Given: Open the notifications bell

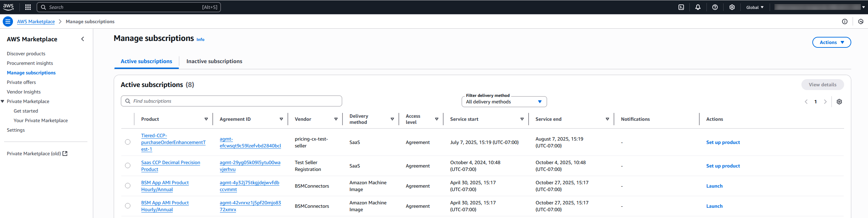Looking at the screenshot, I should coord(698,7).
